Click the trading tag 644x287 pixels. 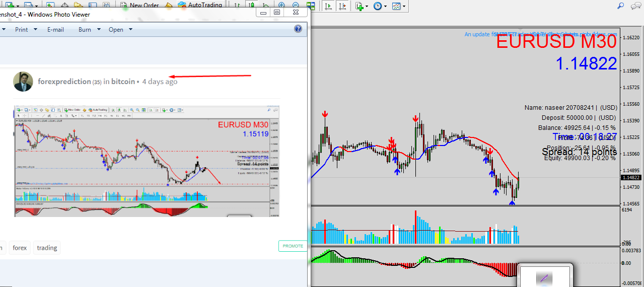pyautogui.click(x=47, y=248)
